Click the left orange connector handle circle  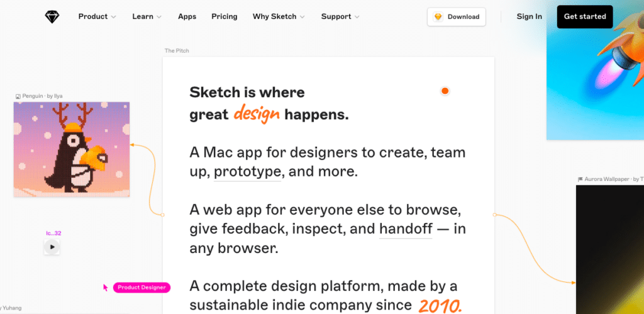[162, 215]
